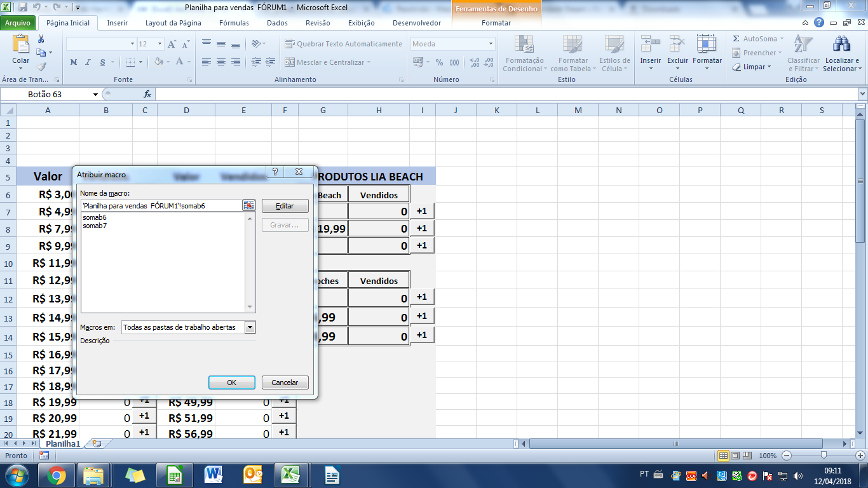Click Classificar e Filtrar icon
Image resolution: width=868 pixels, height=488 pixels.
(804, 44)
